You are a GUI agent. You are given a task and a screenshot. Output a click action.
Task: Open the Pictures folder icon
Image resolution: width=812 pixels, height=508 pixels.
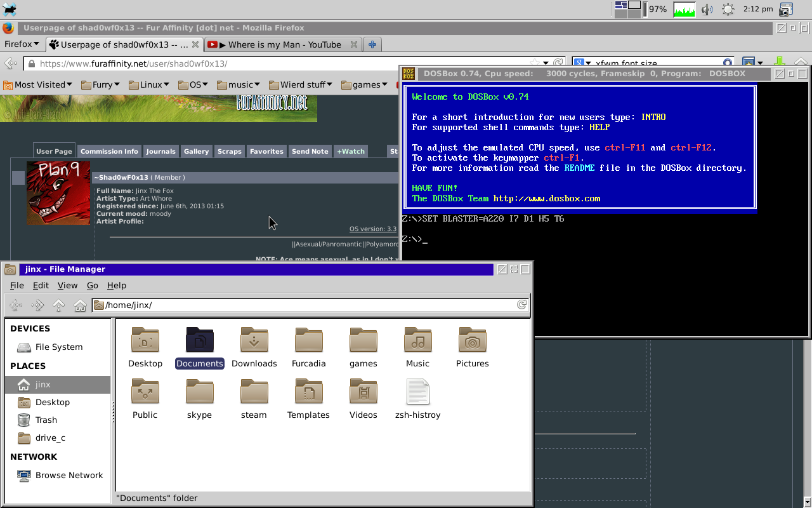coord(473,340)
